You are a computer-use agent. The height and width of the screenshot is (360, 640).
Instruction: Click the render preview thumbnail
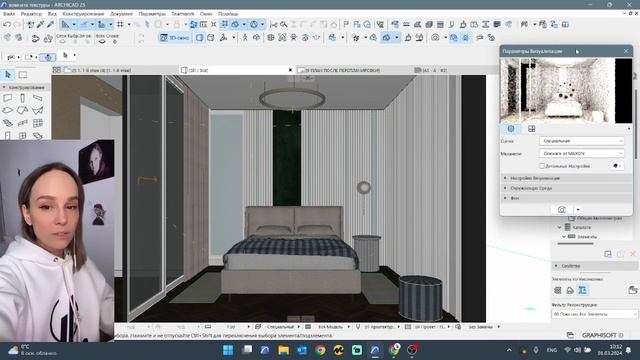coord(566,90)
